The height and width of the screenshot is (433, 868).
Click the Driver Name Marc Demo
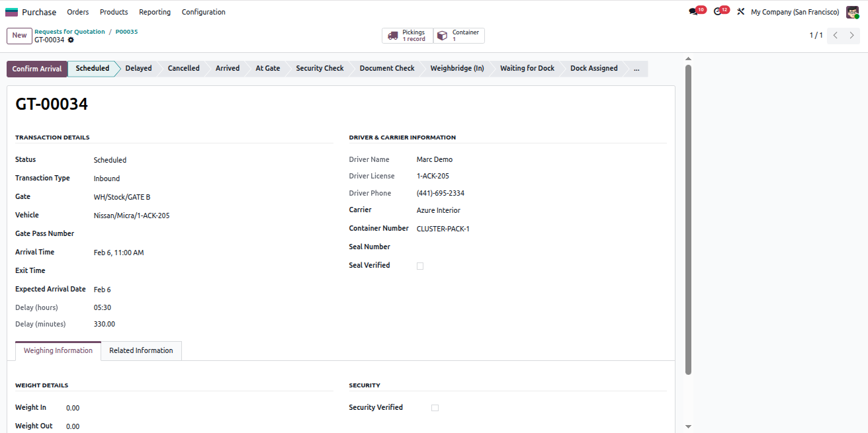(x=435, y=159)
